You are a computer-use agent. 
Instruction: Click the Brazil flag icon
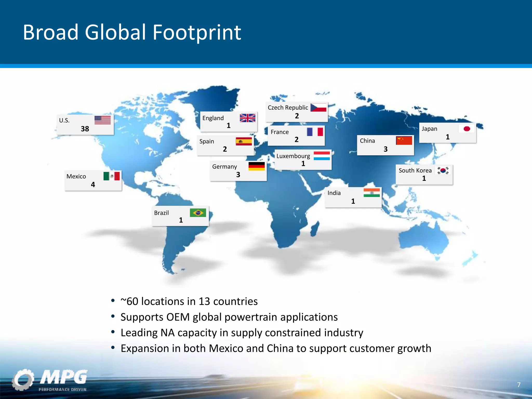pos(198,213)
